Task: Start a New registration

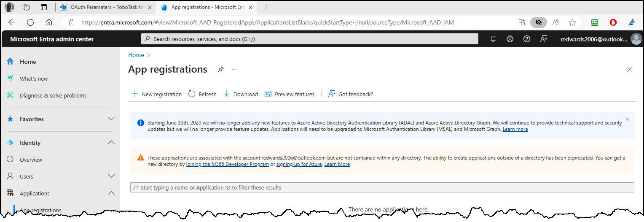Action: (157, 94)
